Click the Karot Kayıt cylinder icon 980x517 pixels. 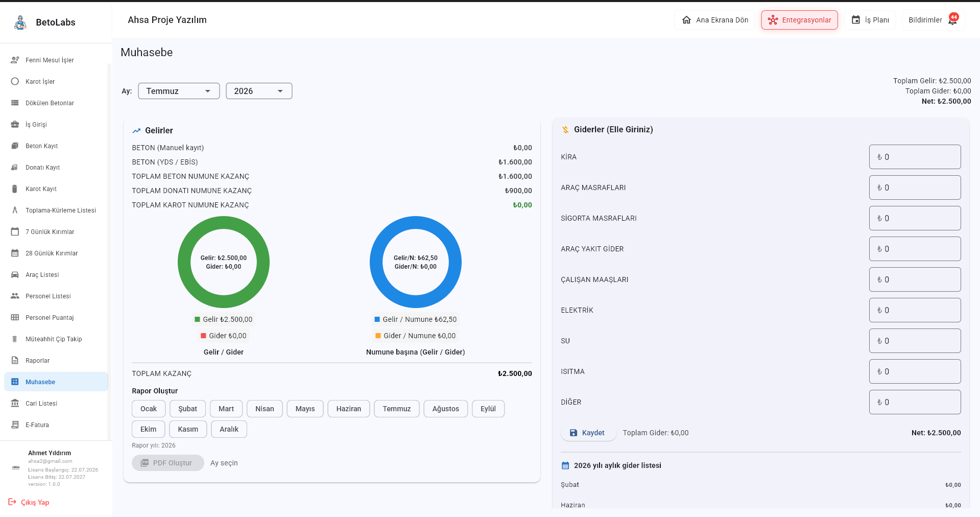coord(15,189)
